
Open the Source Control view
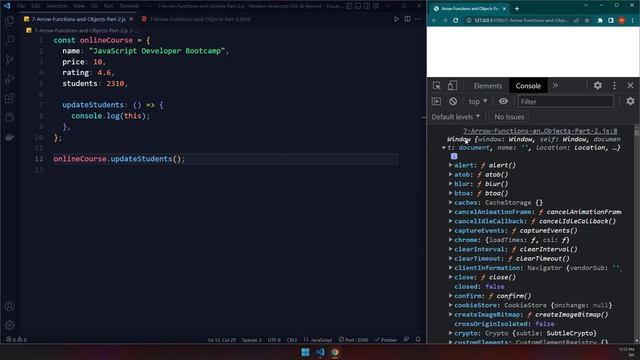point(10,60)
